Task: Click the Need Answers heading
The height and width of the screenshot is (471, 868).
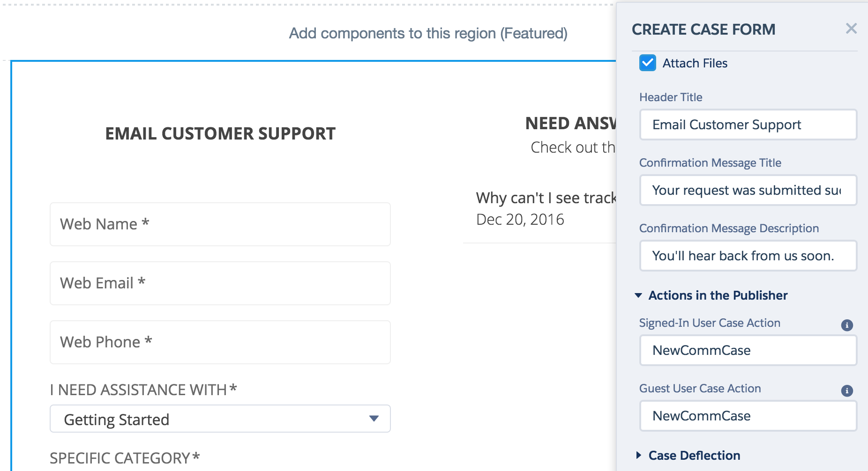Action: (570, 124)
